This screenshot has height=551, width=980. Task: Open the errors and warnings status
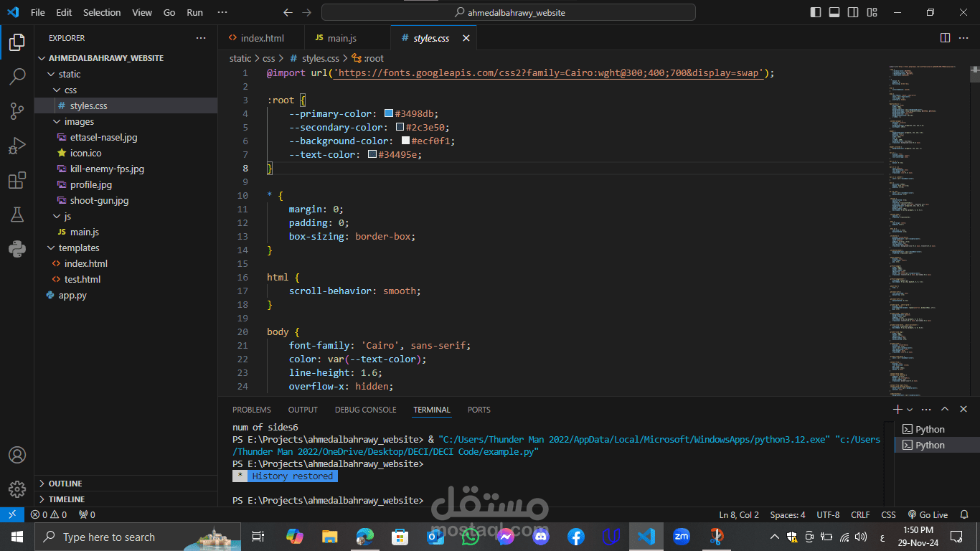(49, 514)
